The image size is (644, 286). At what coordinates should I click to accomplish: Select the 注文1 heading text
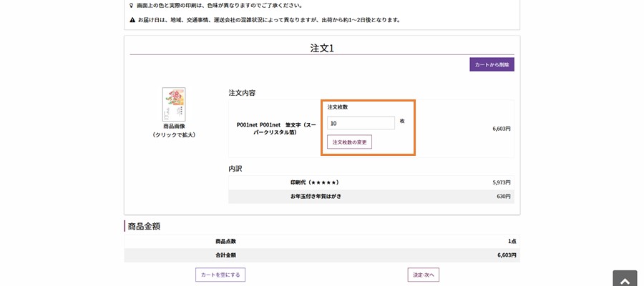322,48
